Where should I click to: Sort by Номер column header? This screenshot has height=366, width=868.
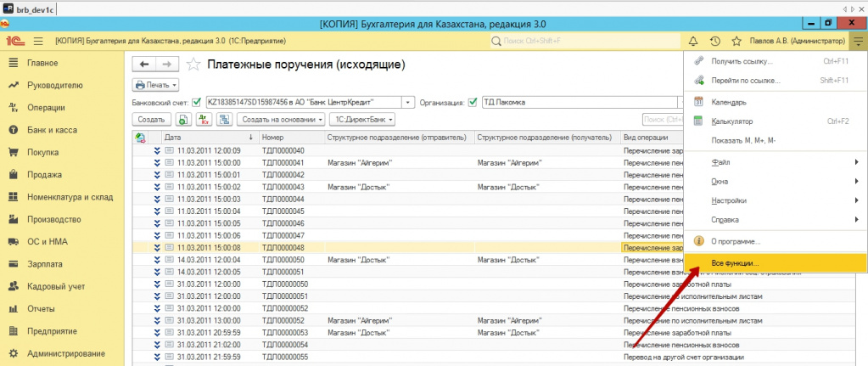291,137
